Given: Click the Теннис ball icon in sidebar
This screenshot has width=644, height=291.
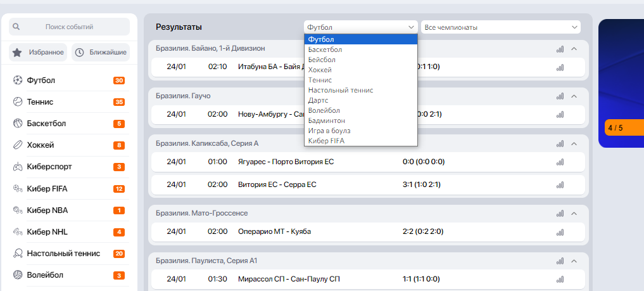Looking at the screenshot, I should (x=17, y=102).
